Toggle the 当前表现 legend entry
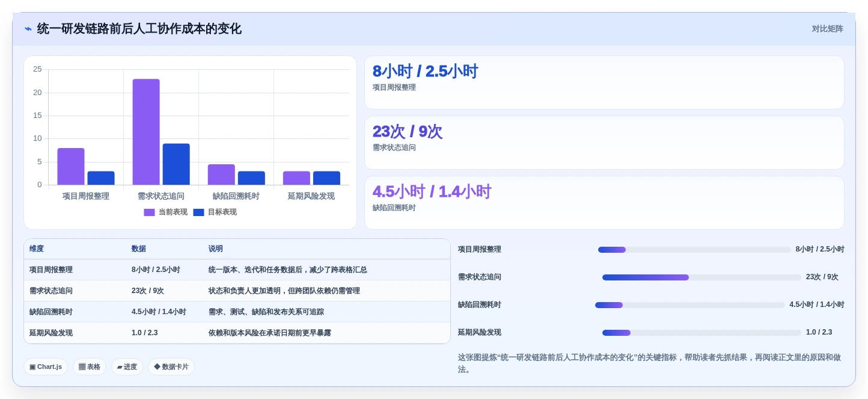The height and width of the screenshot is (399, 868). tap(166, 212)
